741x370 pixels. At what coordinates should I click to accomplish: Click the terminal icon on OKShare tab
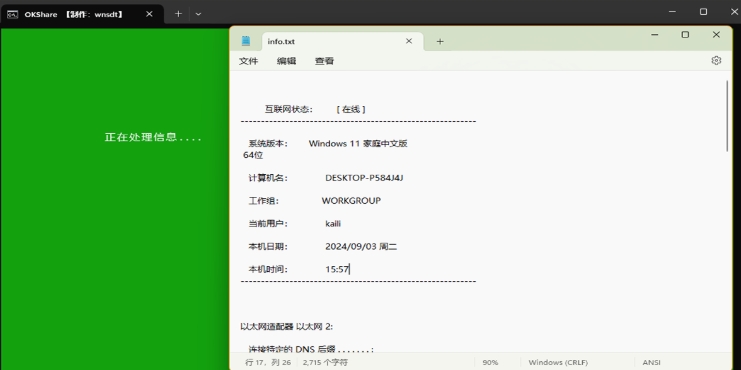(13, 14)
